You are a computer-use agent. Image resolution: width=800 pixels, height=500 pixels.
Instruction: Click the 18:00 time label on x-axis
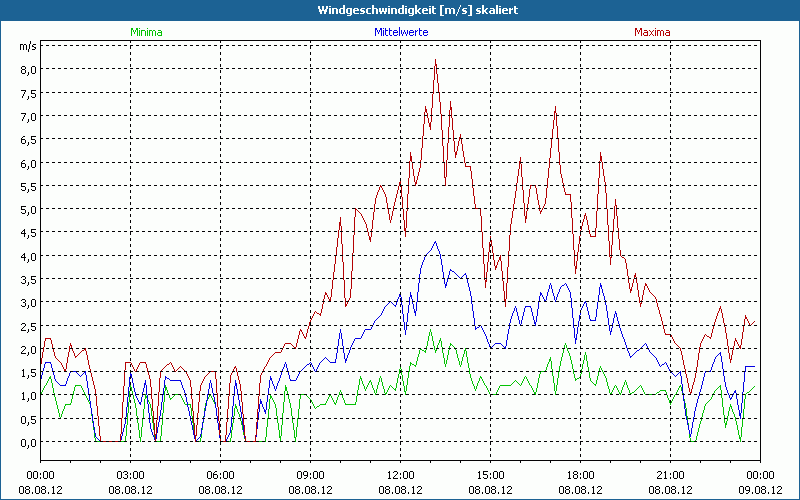(581, 476)
